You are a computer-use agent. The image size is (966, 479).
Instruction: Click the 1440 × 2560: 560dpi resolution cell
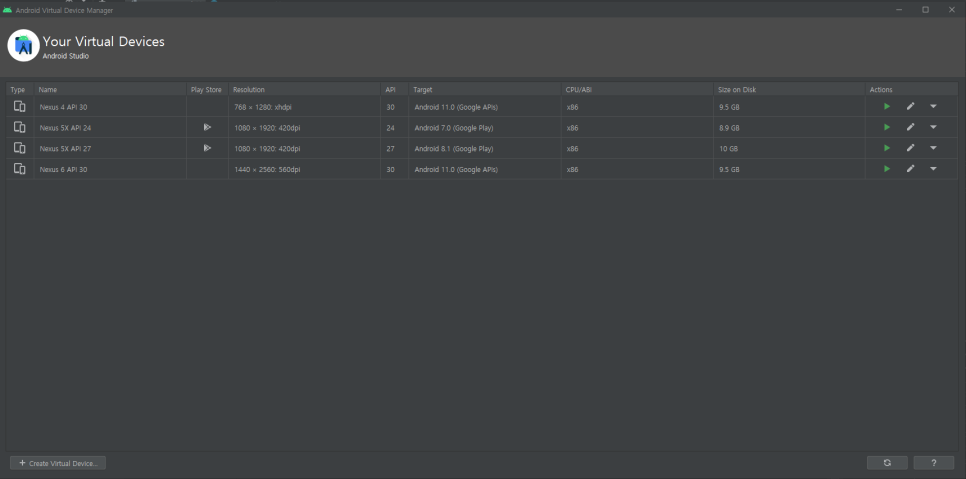[x=304, y=169]
